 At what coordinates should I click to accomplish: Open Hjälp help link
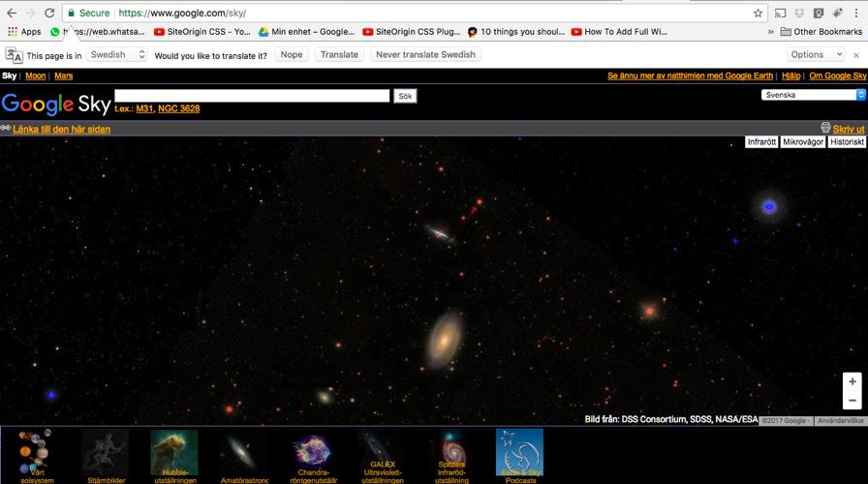pos(791,76)
